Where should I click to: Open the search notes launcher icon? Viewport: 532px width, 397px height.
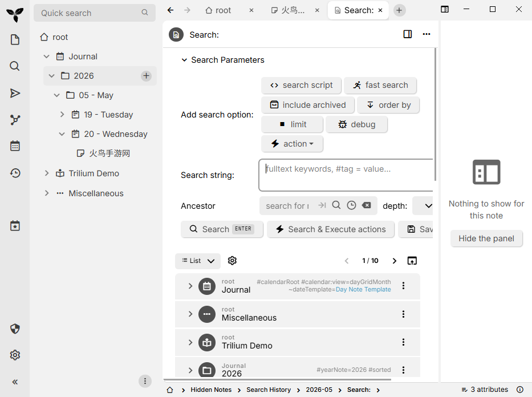(15, 66)
